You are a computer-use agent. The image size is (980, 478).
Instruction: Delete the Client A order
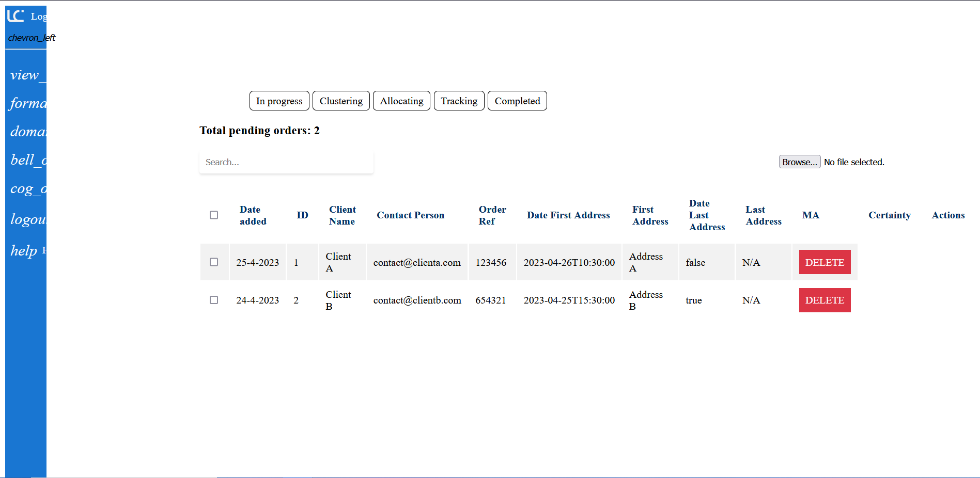tap(825, 262)
